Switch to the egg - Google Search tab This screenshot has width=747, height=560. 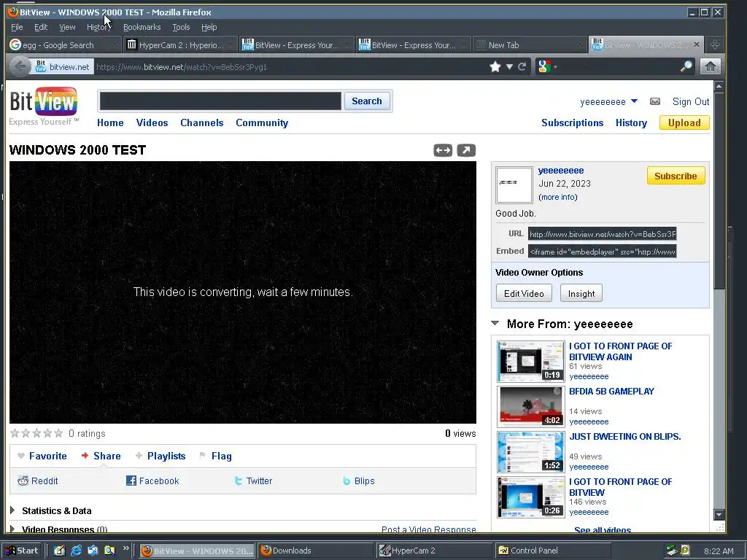63,44
